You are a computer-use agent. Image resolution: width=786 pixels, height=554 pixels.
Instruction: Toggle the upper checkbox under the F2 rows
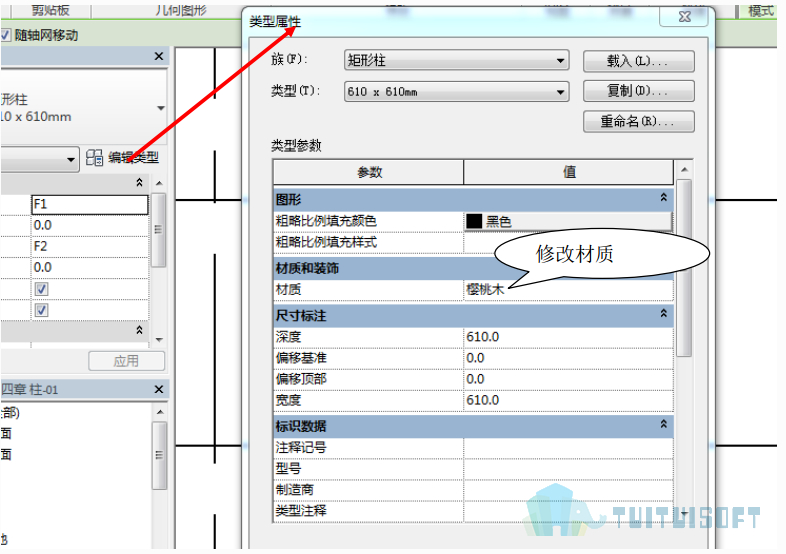pos(42,289)
